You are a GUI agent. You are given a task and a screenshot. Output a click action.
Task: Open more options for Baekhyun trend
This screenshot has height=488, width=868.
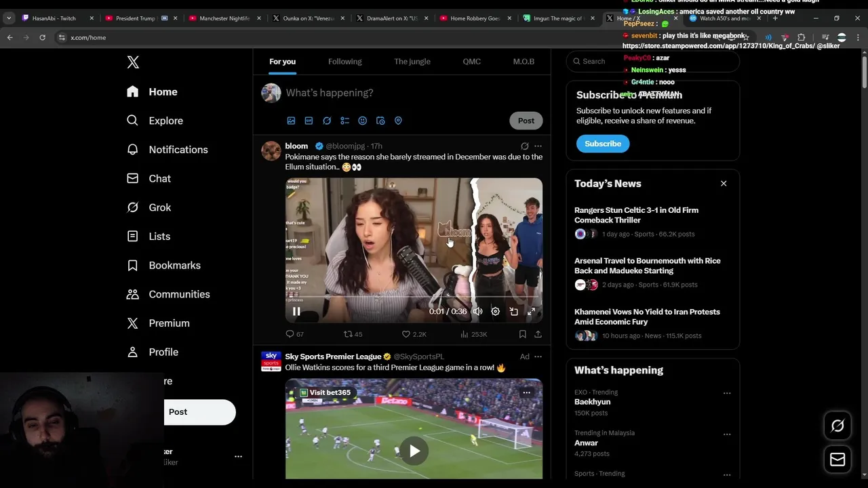tap(727, 393)
